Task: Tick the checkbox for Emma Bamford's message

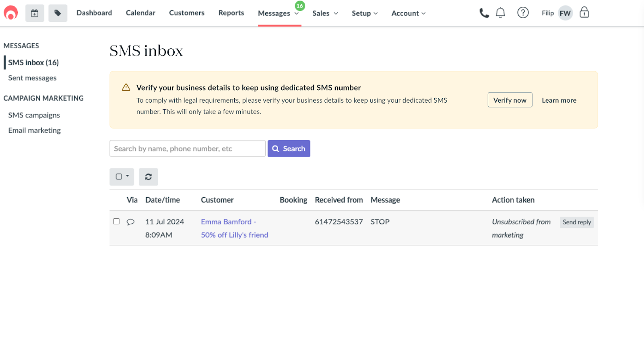Action: 116,221
